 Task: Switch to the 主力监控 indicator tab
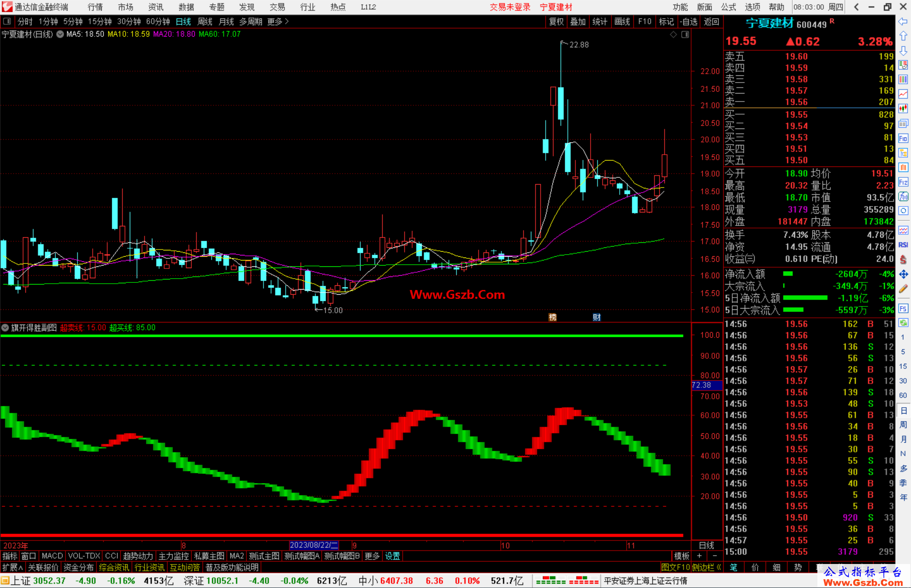click(x=173, y=556)
